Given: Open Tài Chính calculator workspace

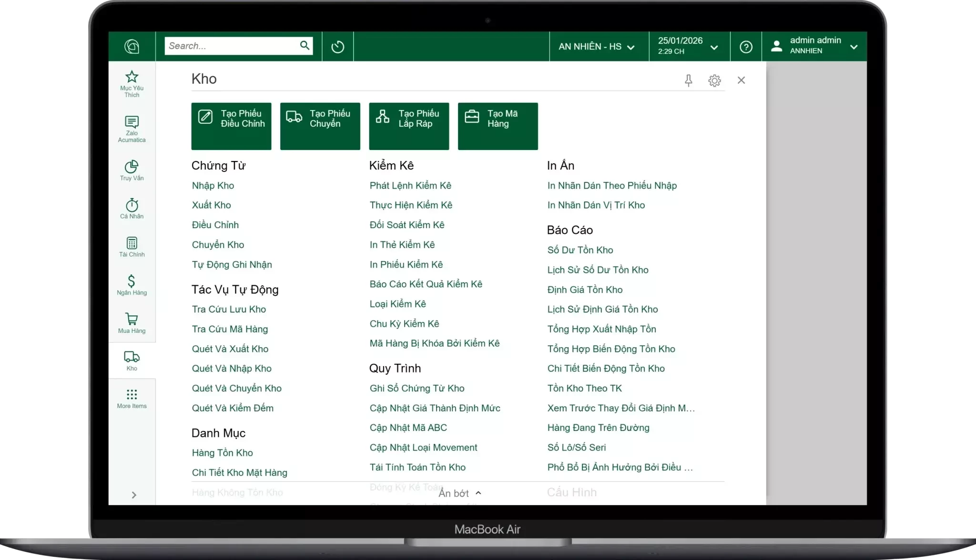Looking at the screenshot, I should 132,247.
